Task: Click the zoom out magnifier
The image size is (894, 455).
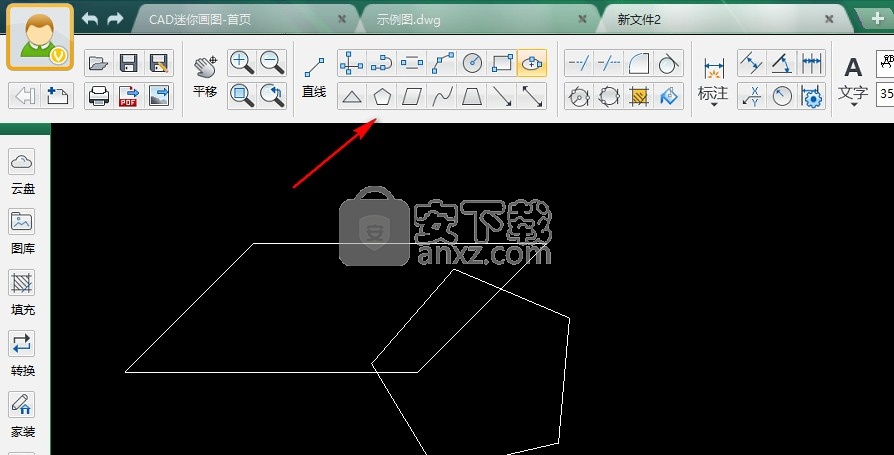Action: [x=272, y=63]
